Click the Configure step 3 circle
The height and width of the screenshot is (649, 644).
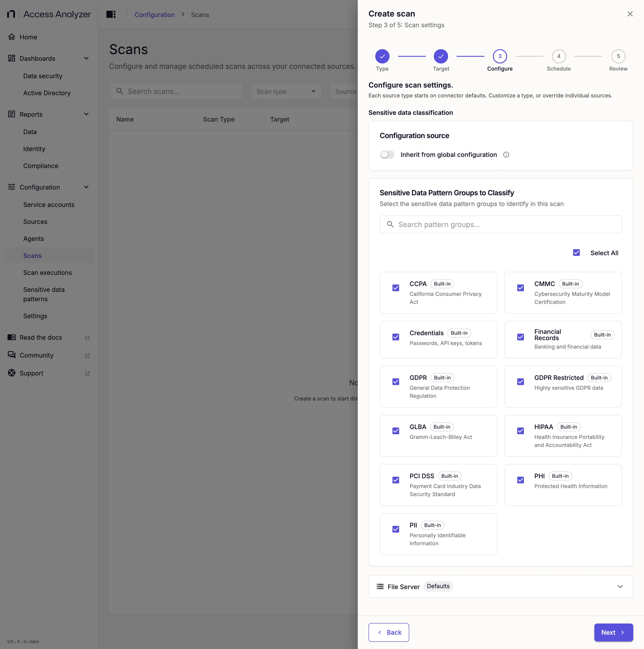coord(500,56)
